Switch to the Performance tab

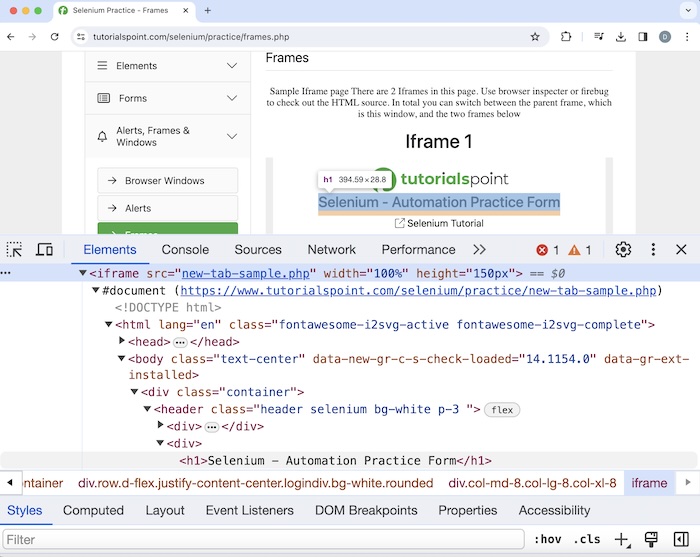point(418,249)
